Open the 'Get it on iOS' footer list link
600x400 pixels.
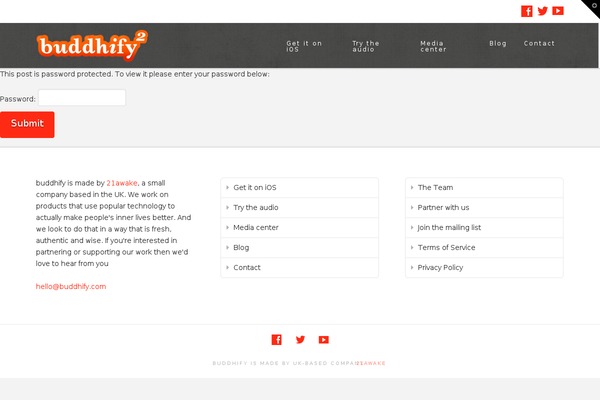(300, 188)
